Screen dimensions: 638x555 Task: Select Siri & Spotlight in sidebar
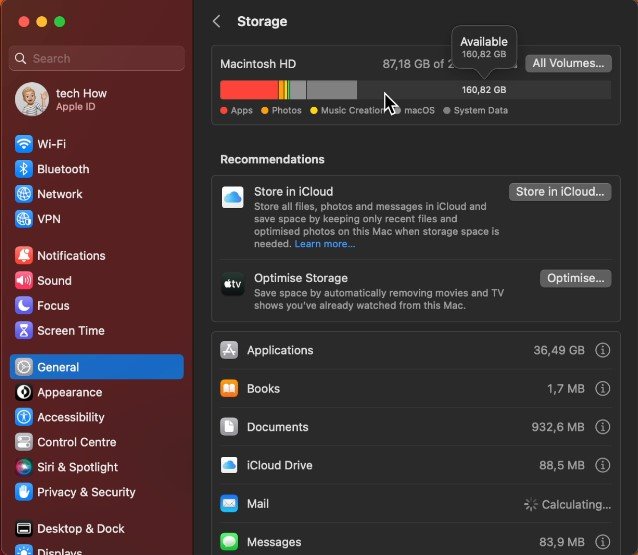point(77,467)
